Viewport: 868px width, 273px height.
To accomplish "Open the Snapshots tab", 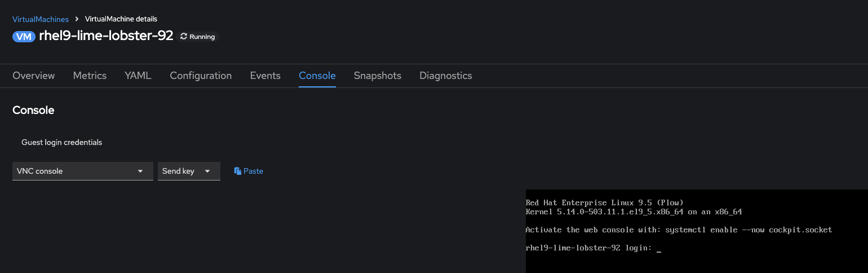I will pos(378,76).
